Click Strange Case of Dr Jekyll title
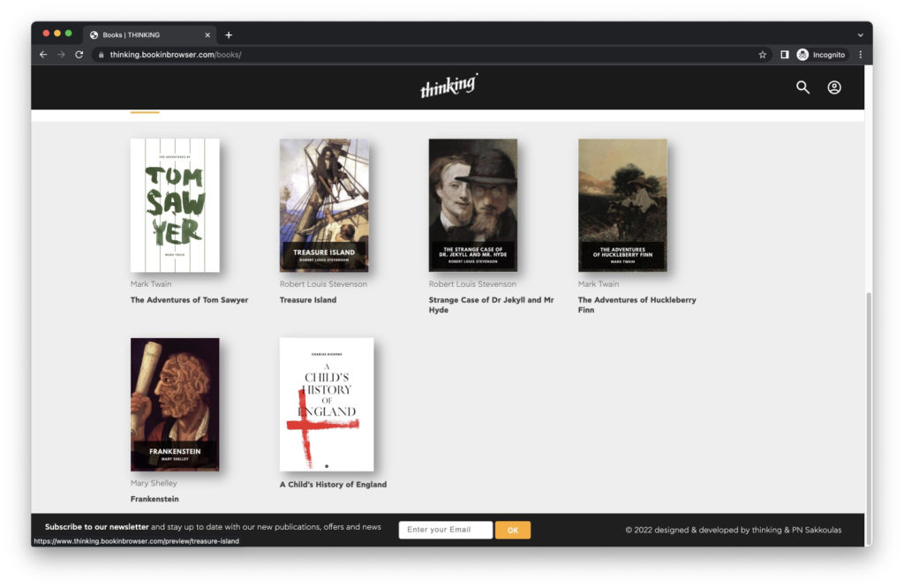 point(491,305)
